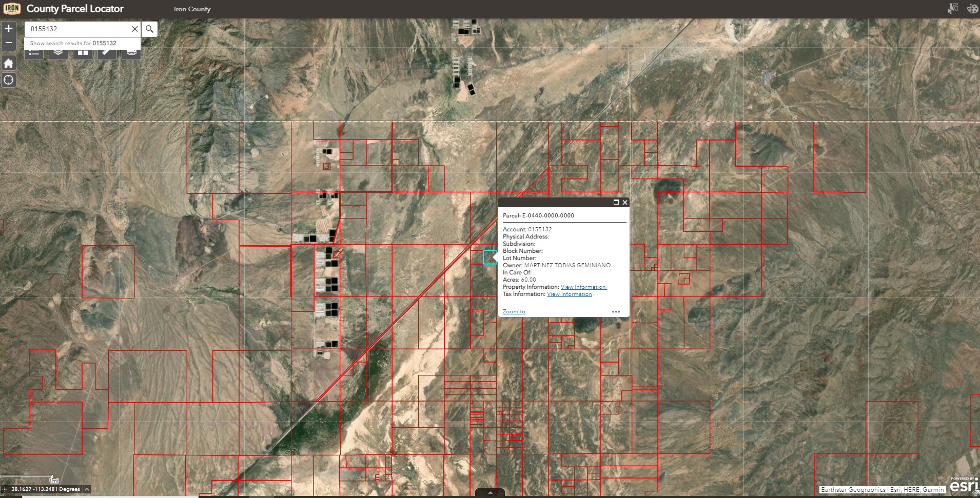Open the popup more options ellipsis menu
Screen dimensions: 980x498
pyautogui.click(x=616, y=311)
